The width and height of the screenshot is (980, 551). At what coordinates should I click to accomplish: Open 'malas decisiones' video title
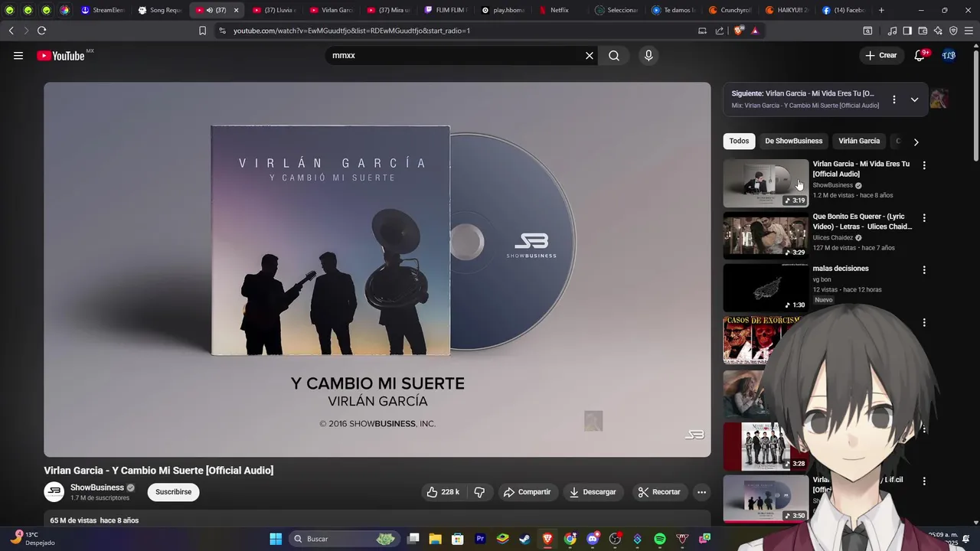[x=841, y=269]
